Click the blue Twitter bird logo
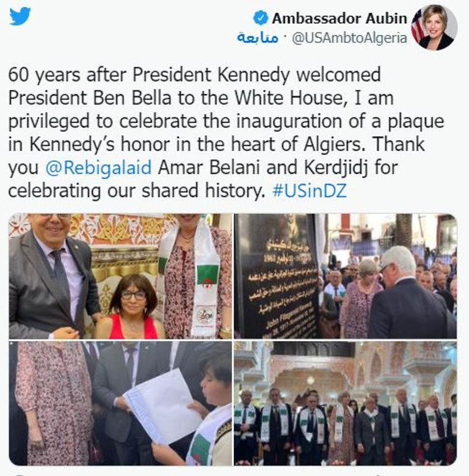Viewport: 469px width, 476px height. 20,16
